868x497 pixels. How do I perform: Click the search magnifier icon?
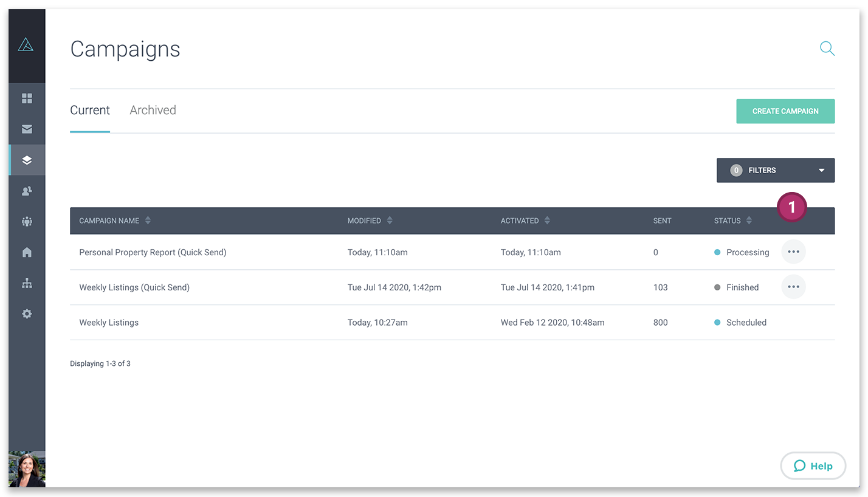coord(827,49)
